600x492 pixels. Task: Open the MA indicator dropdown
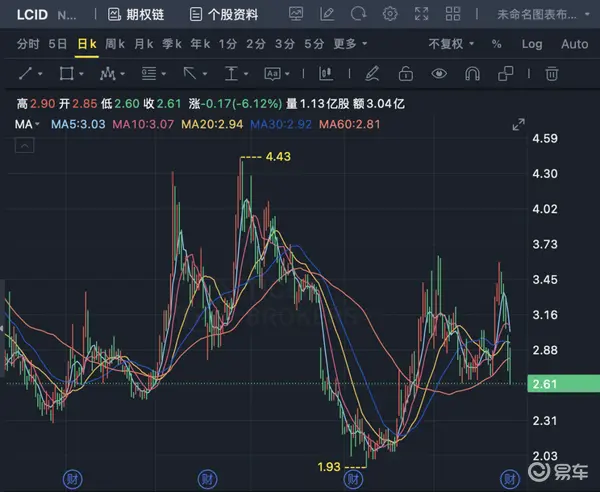pos(27,124)
